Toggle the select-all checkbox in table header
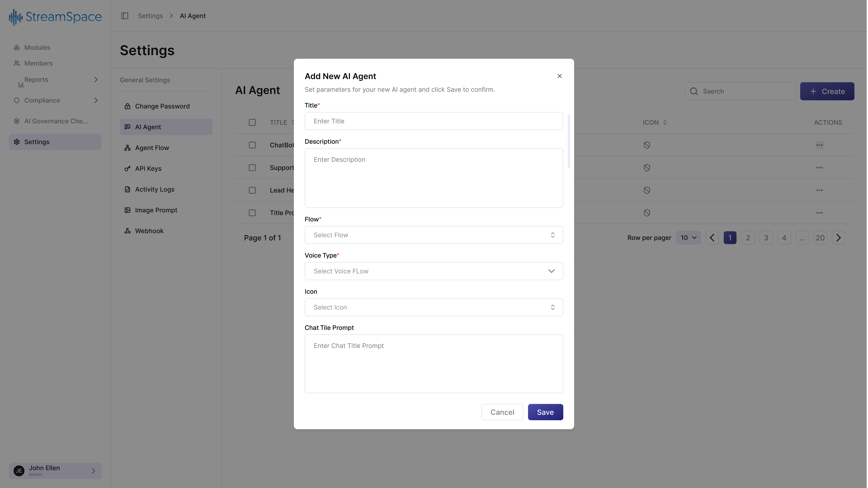 (x=252, y=123)
